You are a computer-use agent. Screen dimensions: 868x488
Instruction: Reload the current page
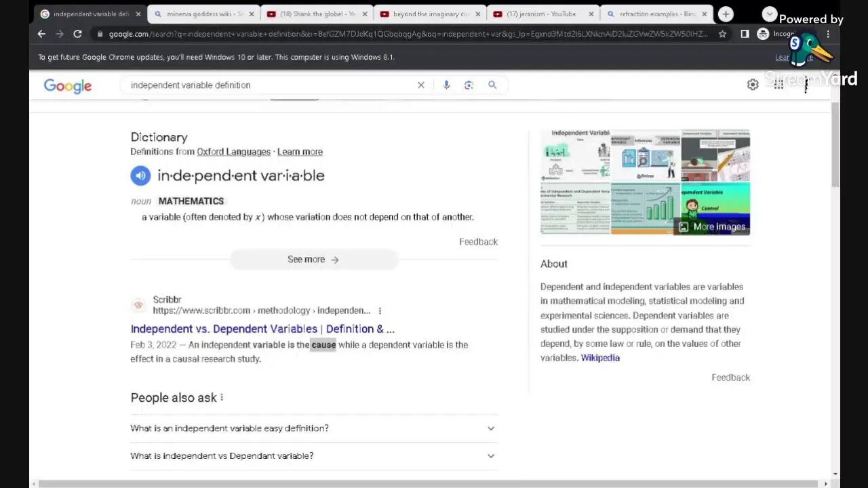click(77, 34)
